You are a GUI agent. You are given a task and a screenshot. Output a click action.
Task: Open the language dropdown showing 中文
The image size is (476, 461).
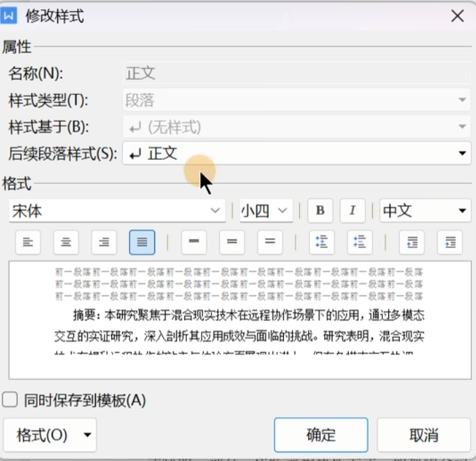click(425, 211)
